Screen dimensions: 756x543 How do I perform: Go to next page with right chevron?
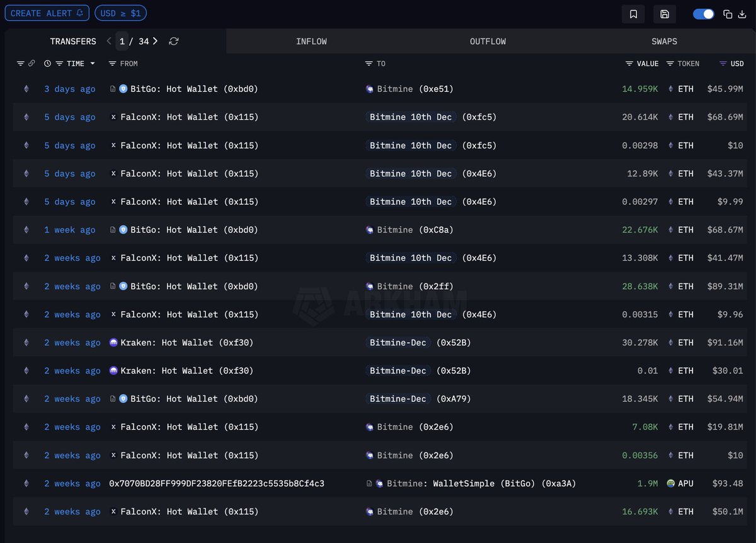click(155, 41)
